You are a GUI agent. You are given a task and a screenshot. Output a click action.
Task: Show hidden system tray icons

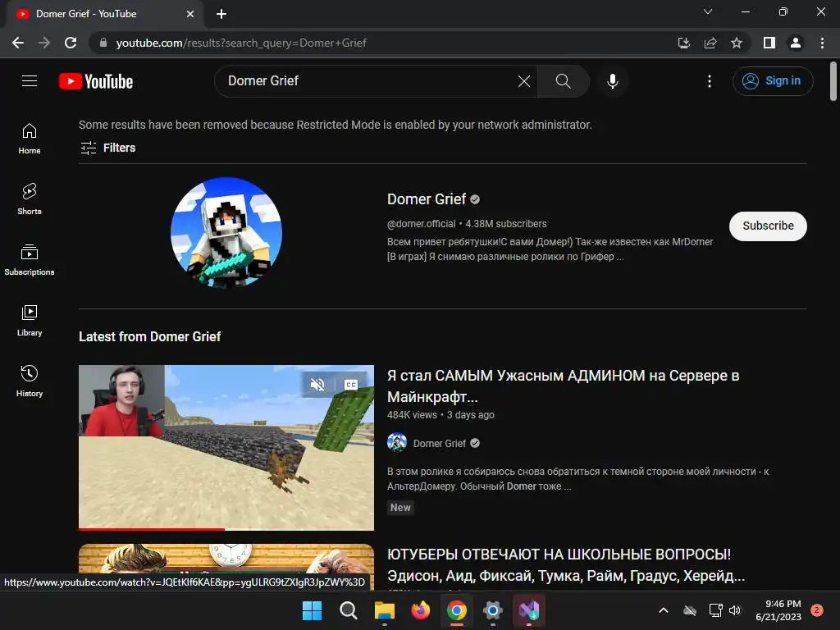663,610
